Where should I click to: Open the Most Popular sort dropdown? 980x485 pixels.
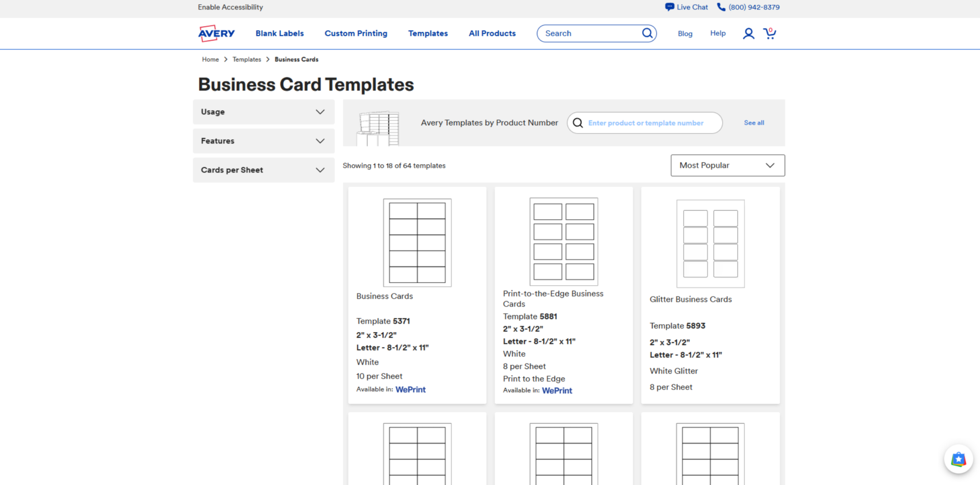point(727,166)
